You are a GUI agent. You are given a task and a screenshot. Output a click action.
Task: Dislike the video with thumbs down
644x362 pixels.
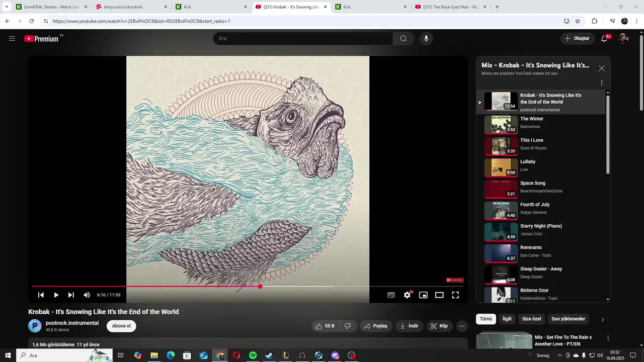coord(348,326)
